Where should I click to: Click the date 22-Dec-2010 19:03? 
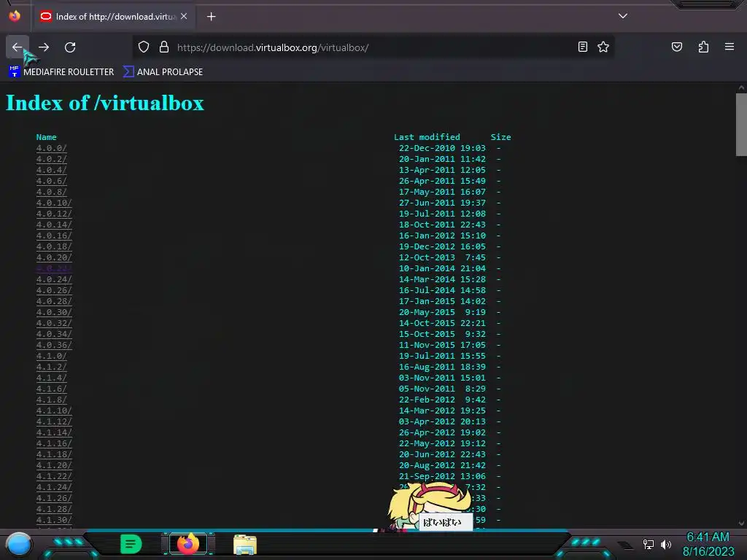click(442, 148)
